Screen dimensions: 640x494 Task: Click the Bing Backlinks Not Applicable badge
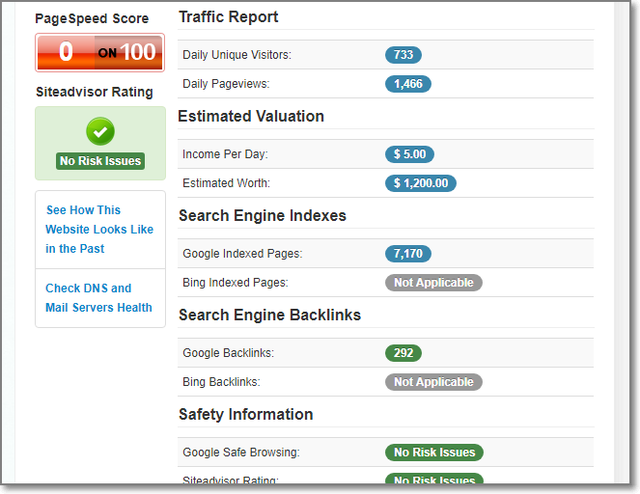pos(433,382)
